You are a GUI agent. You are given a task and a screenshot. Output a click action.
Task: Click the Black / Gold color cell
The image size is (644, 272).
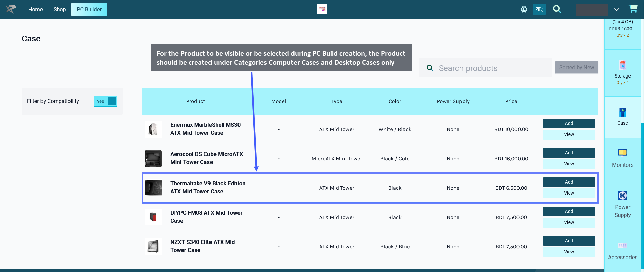[x=395, y=159]
